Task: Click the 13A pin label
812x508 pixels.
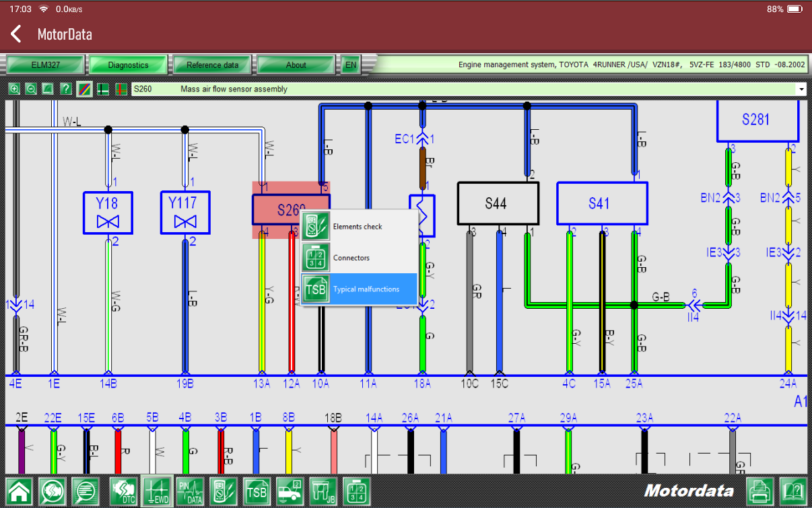Action: [x=262, y=384]
